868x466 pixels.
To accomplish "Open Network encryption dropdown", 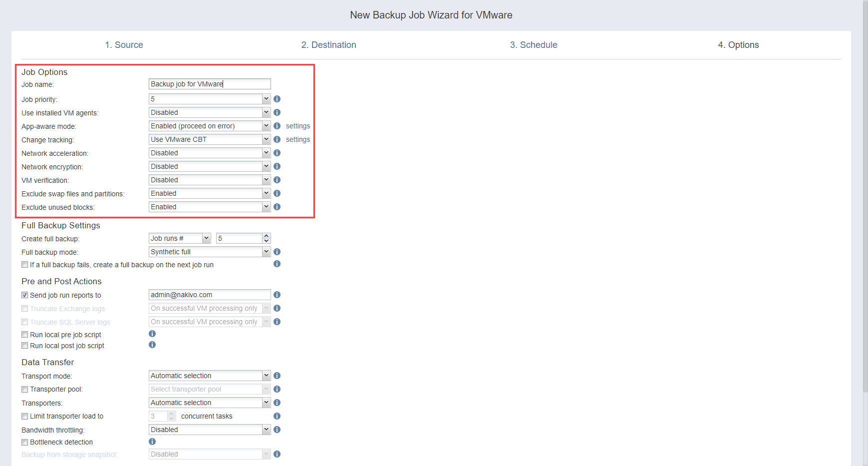I will point(210,166).
